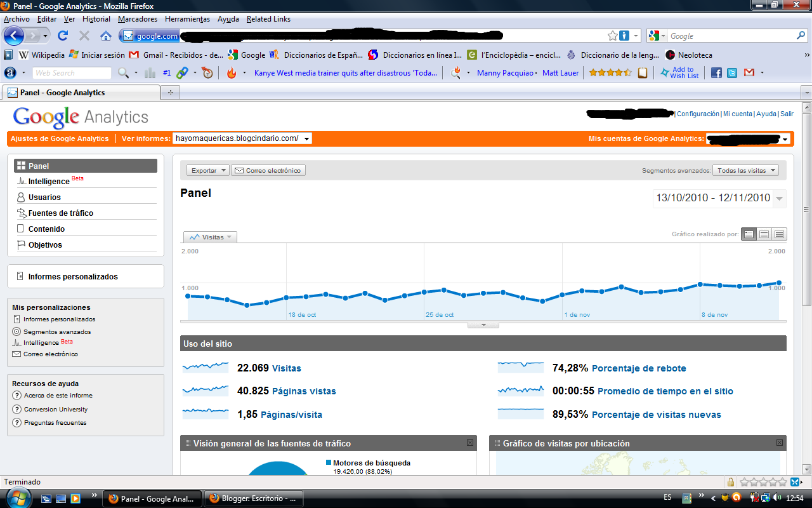The height and width of the screenshot is (508, 812).
Task: Click Correo electrónico button
Action: (268, 170)
